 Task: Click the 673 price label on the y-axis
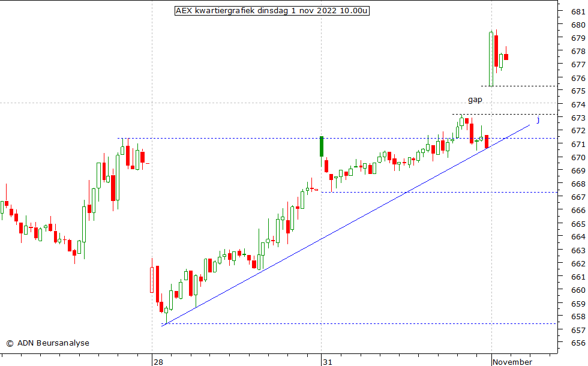click(x=578, y=118)
